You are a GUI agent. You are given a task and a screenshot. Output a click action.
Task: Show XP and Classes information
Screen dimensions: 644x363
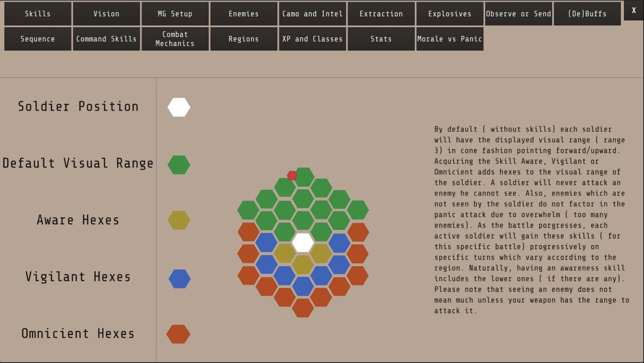312,39
